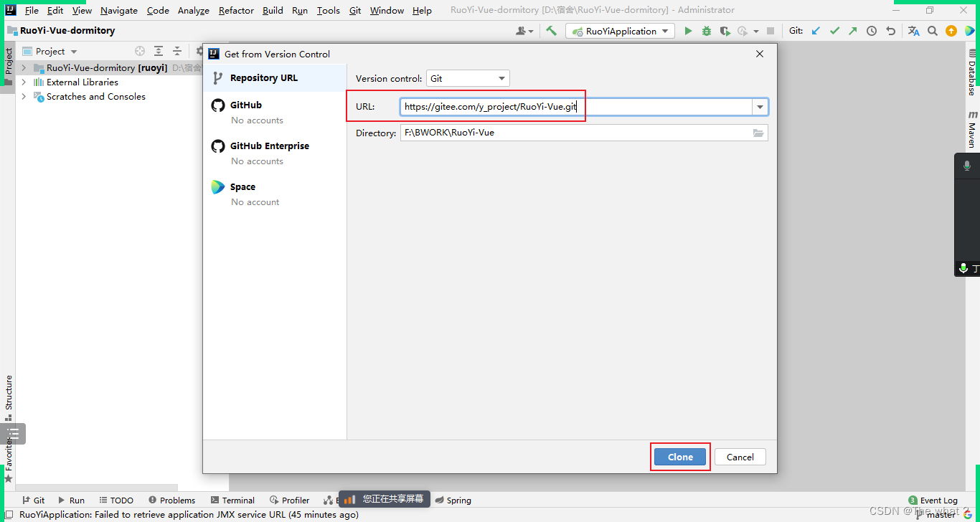
Task: Select GitHub in dialog sidebar
Action: point(275,112)
